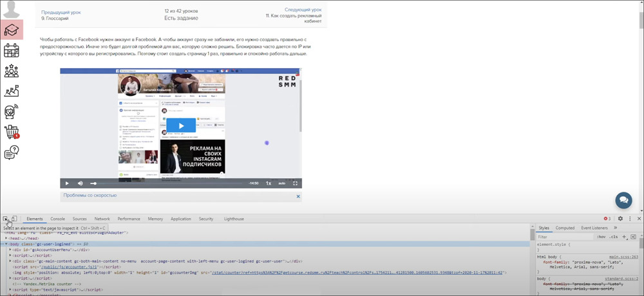Go to 'Следующий урок' link
644x296 pixels.
303,10
